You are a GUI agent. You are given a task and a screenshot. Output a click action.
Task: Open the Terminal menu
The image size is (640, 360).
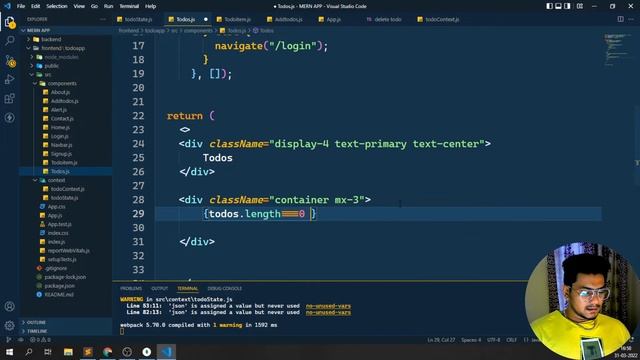pyautogui.click(x=129, y=6)
